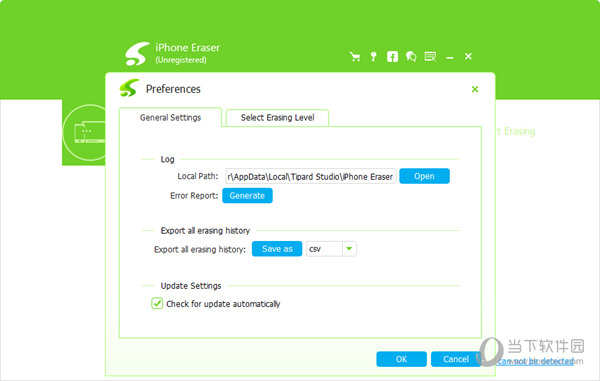Open the log local path folder
This screenshot has width=600, height=381.
[424, 176]
